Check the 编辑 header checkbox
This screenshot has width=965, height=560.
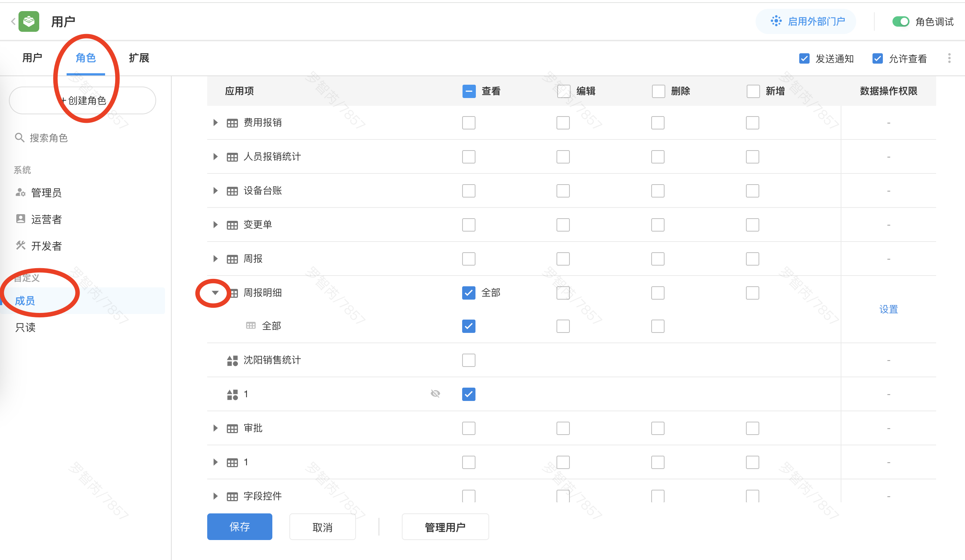point(563,91)
